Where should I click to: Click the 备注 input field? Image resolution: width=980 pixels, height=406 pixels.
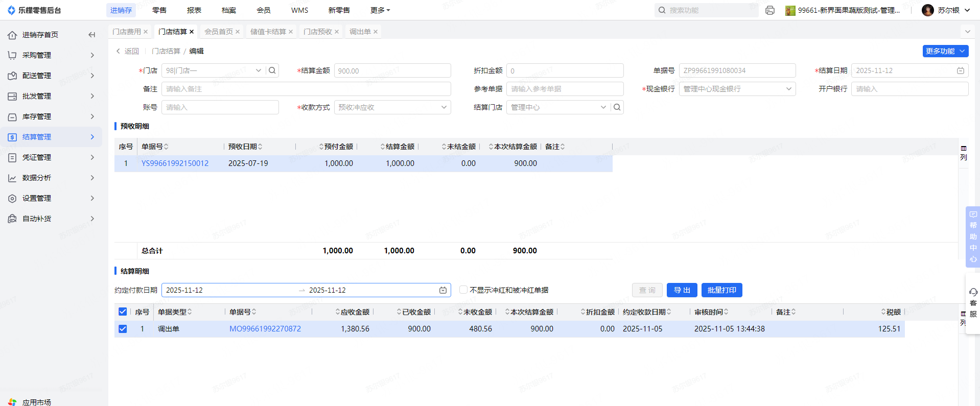306,89
